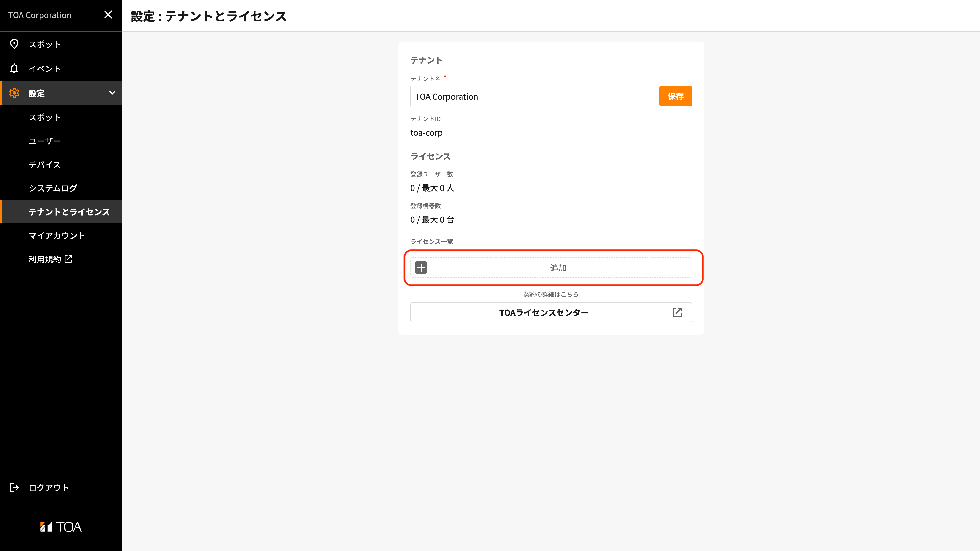Select テナントとライセンス menu item
This screenshot has width=980, height=551.
coord(61,211)
